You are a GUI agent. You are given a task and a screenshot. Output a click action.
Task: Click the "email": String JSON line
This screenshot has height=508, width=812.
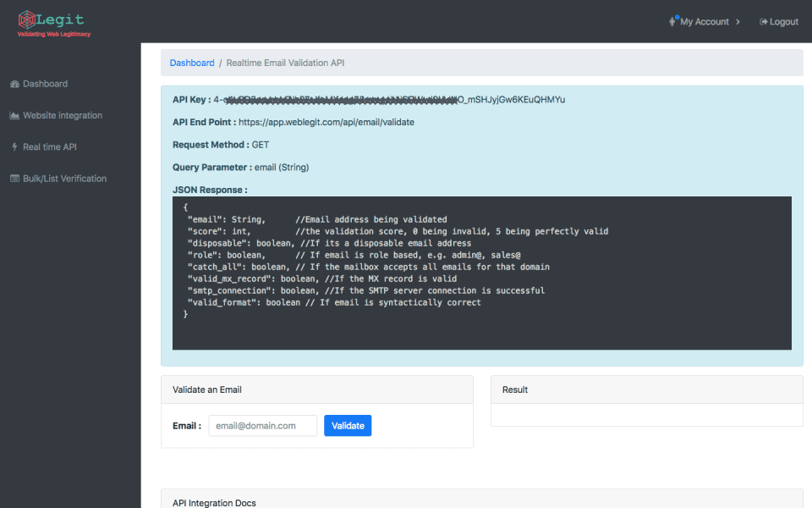[317, 219]
